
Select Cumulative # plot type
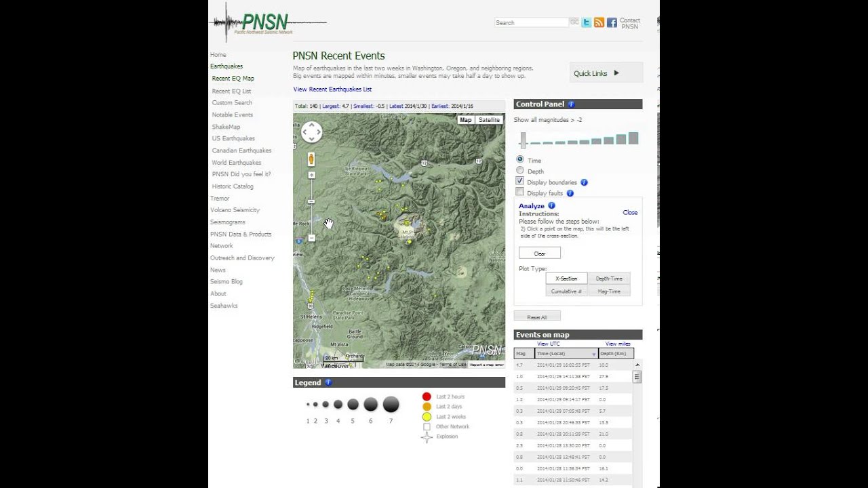[567, 291]
